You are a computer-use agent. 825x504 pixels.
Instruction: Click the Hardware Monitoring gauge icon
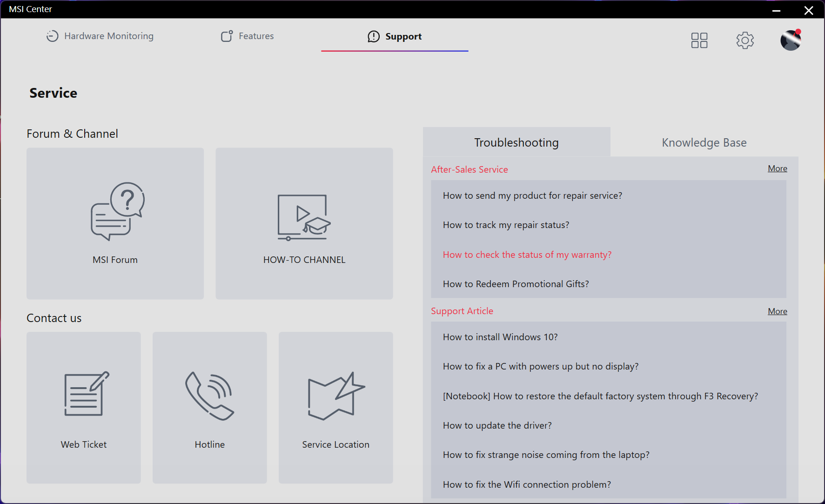tap(52, 36)
